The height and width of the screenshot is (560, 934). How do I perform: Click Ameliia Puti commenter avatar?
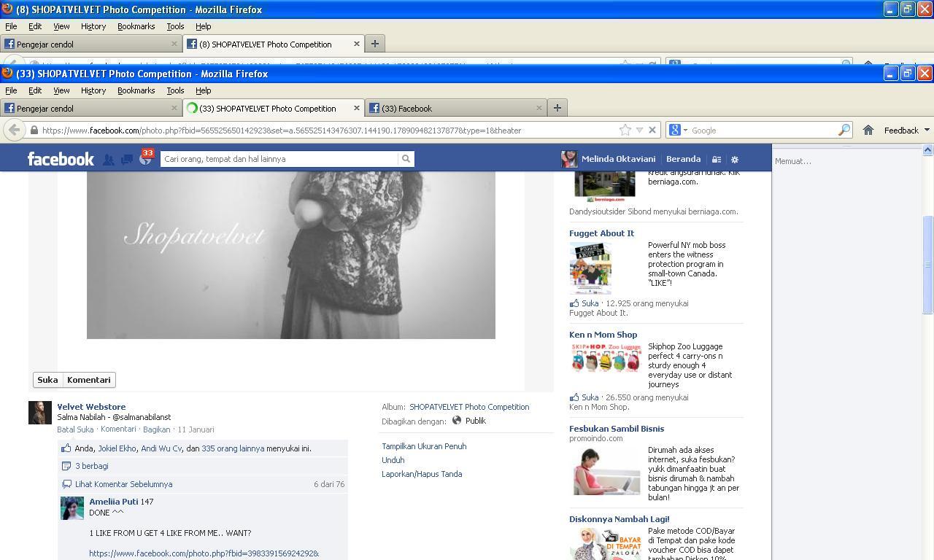[72, 508]
